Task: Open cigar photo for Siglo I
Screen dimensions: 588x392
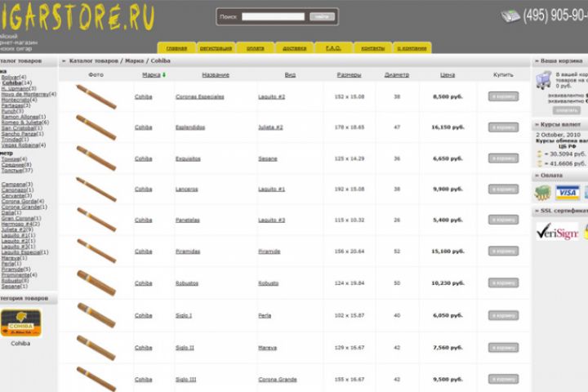Action: (96, 315)
